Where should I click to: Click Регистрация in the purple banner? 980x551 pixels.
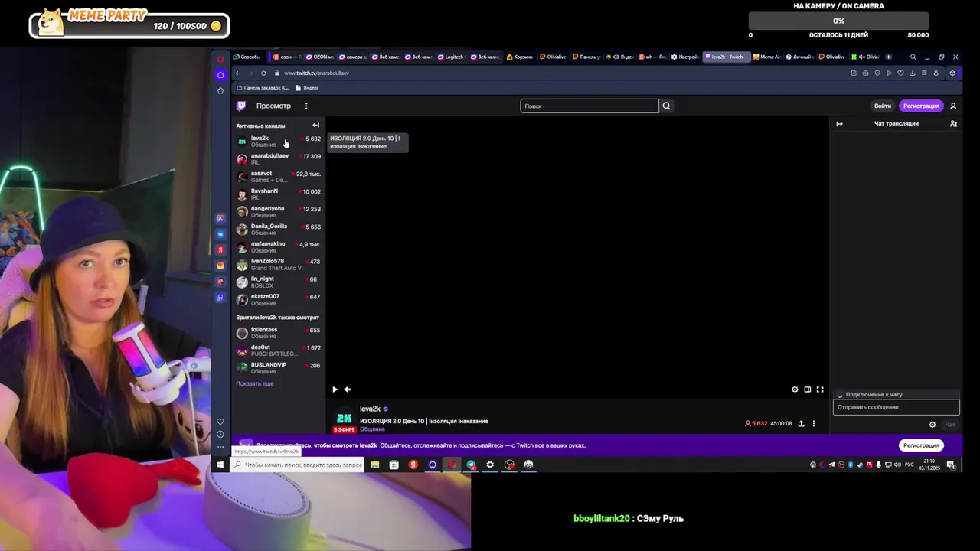click(921, 445)
